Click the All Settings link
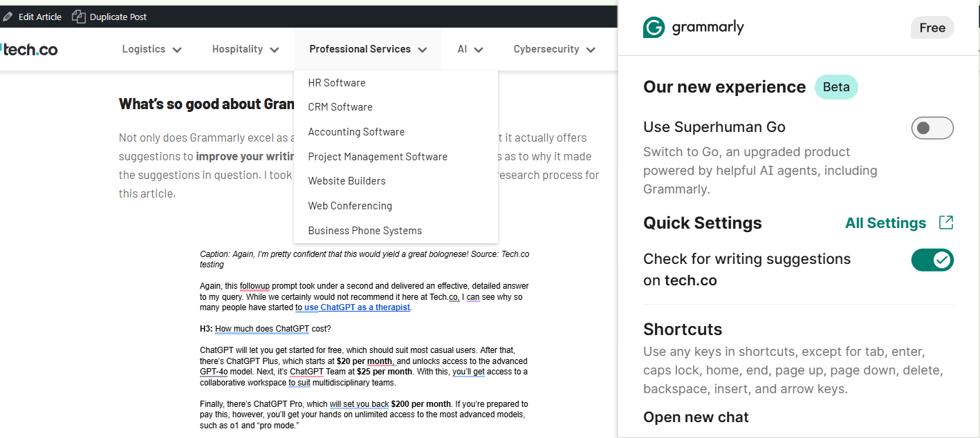Screen dimensions: 980x438 coord(885,222)
